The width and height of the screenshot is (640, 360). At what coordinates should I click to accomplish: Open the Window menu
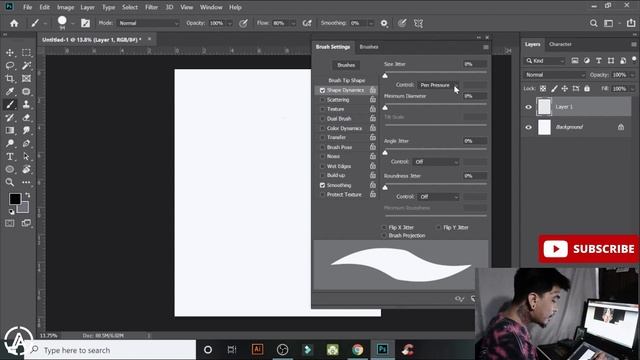tap(211, 7)
